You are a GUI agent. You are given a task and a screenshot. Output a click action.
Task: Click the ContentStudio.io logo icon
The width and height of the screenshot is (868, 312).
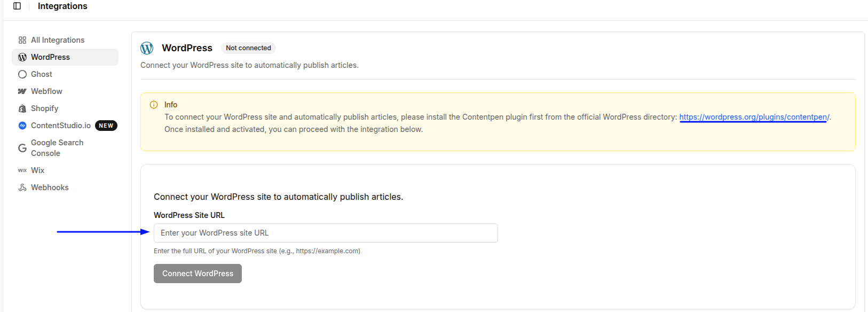(x=22, y=126)
